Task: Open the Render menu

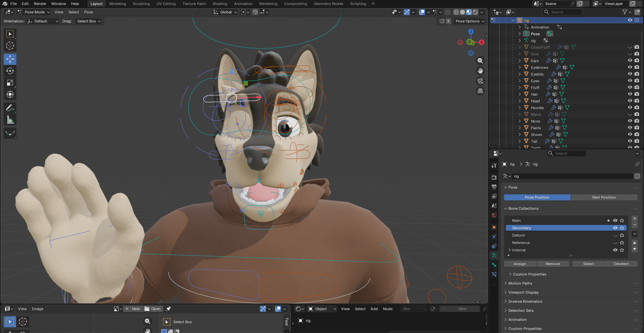Action: point(40,4)
